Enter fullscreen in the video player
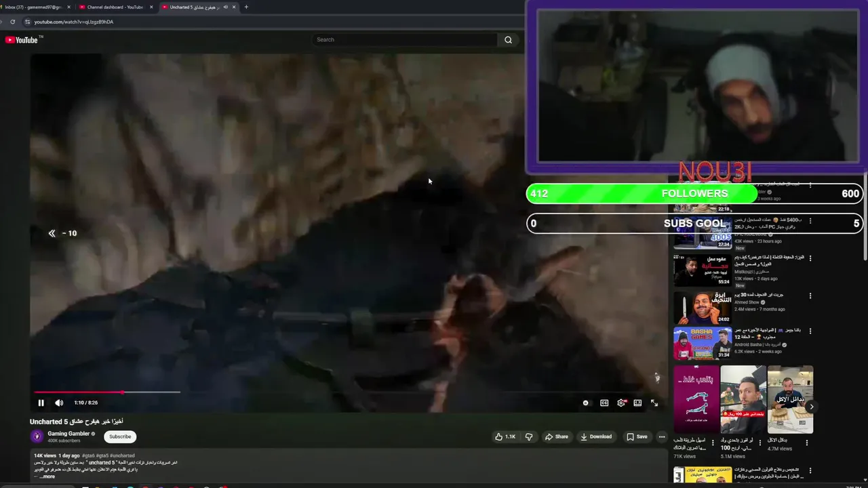The height and width of the screenshot is (488, 868). click(x=654, y=403)
